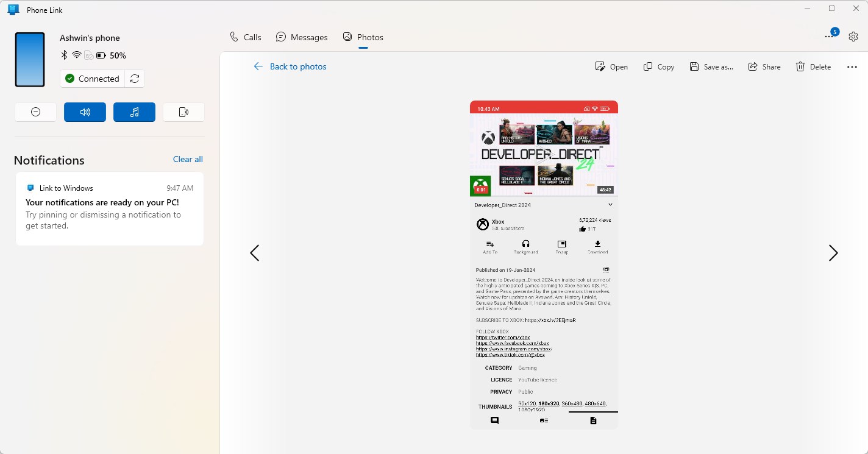The width and height of the screenshot is (868, 454).
Task: Open Phone Link settings gear
Action: [853, 36]
